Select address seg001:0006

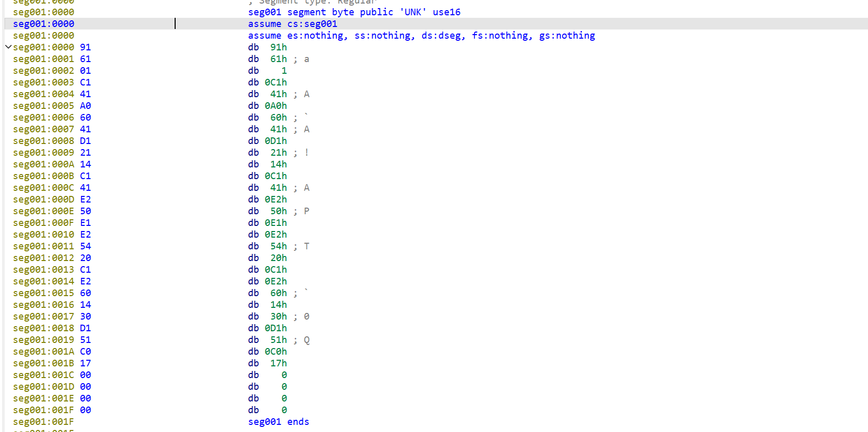pos(44,118)
